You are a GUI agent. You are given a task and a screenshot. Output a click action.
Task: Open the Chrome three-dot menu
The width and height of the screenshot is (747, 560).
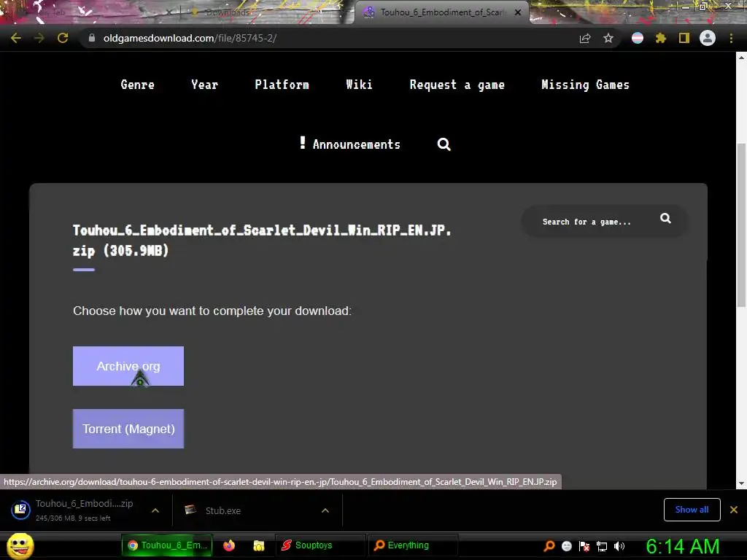point(731,38)
